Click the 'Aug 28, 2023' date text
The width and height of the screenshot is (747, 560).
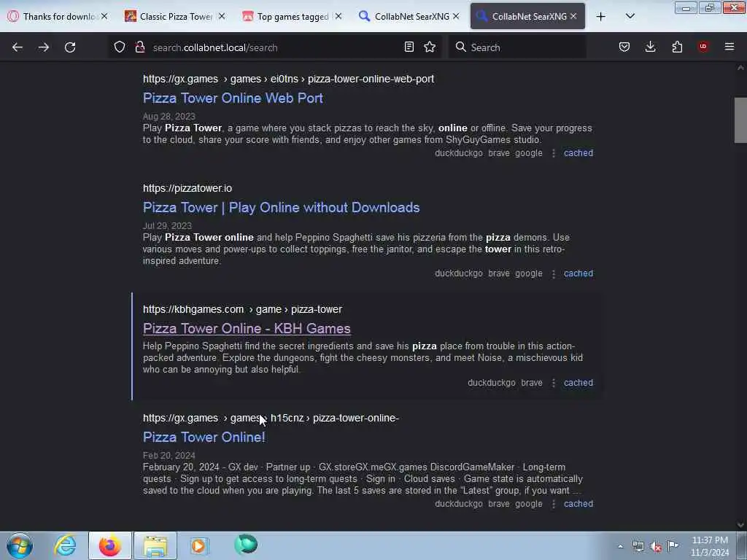pyautogui.click(x=169, y=116)
